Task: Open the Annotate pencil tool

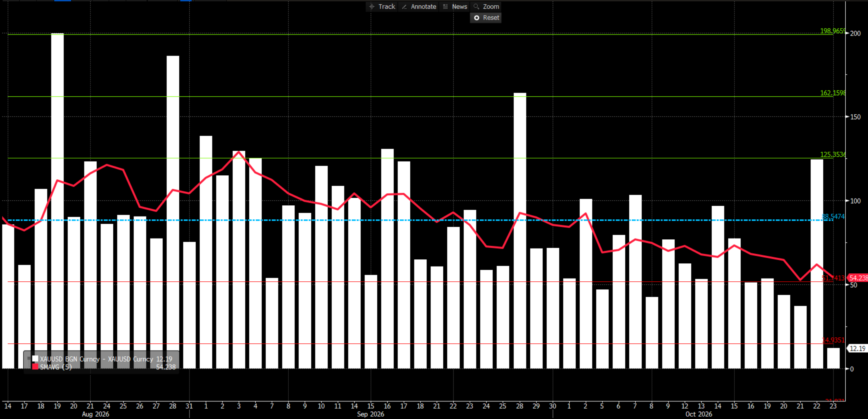Action: click(x=419, y=6)
